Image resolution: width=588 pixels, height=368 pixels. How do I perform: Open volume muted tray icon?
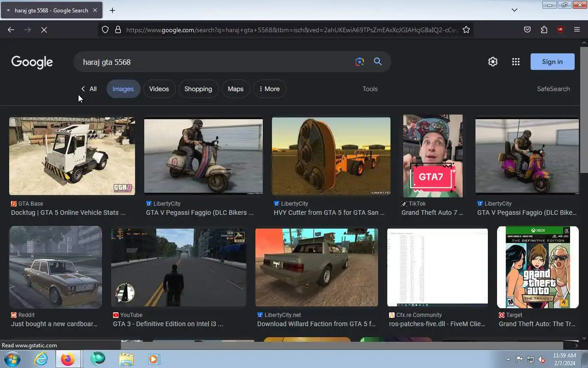click(x=542, y=359)
